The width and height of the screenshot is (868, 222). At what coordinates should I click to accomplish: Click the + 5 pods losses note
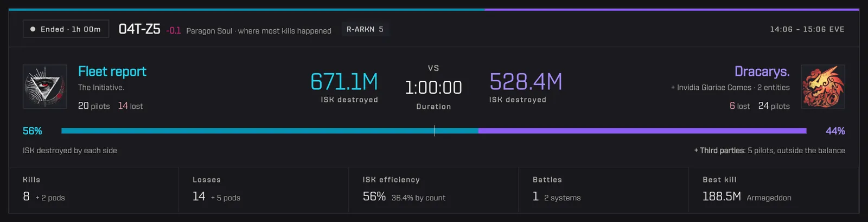(226, 198)
